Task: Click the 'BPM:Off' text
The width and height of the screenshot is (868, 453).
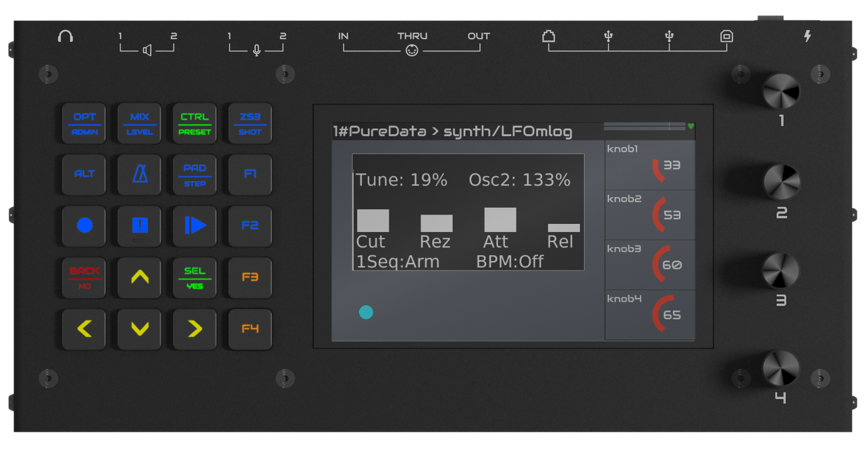Action: click(x=510, y=262)
